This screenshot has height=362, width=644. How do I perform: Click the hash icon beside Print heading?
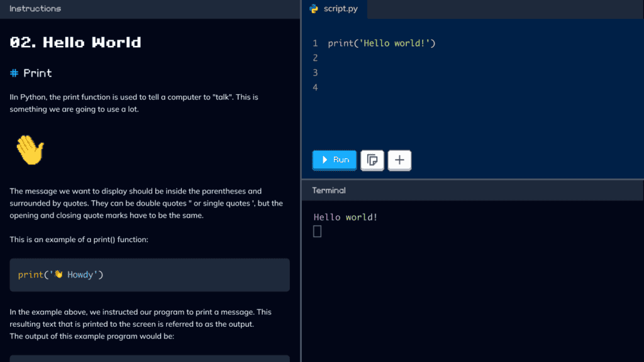click(x=14, y=73)
